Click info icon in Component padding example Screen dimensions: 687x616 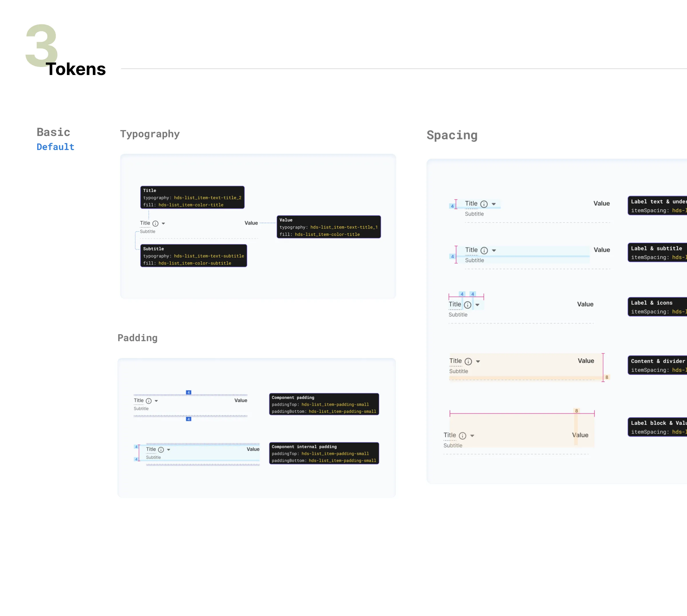tap(149, 401)
